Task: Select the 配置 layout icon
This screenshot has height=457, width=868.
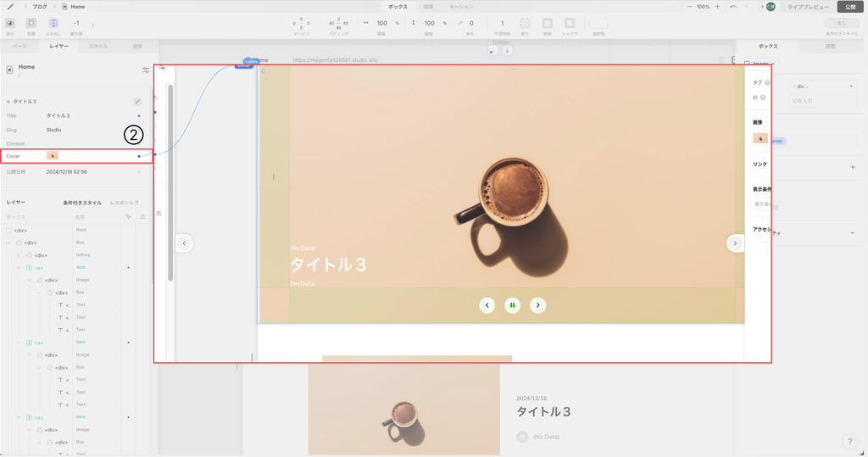Action: click(x=31, y=23)
